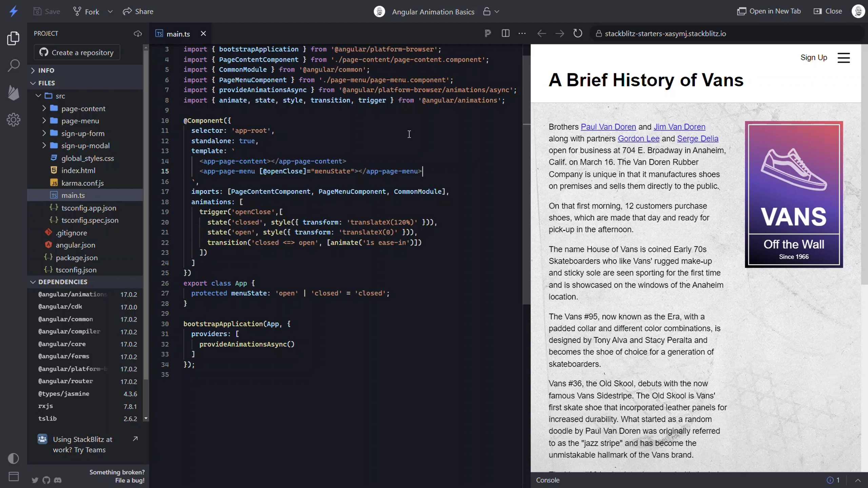
Task: Click Sign Up in preview page
Action: [813, 58]
